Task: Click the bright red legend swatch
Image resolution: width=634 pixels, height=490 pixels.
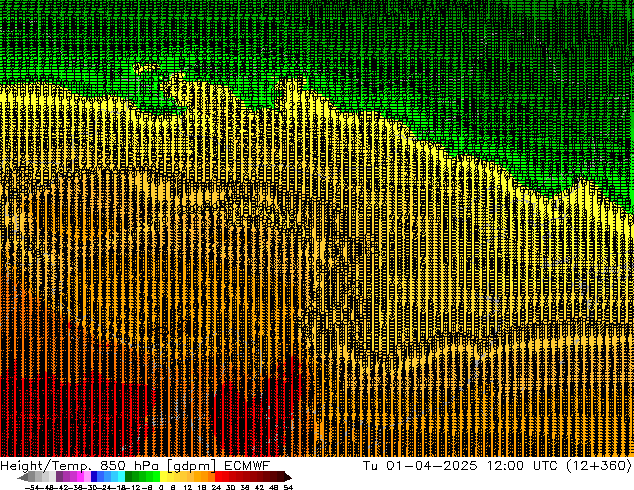Action: coord(218,476)
